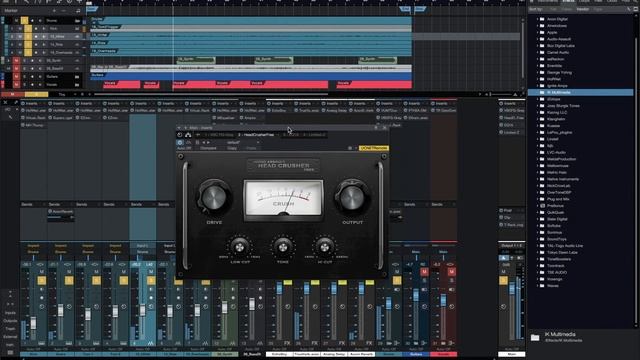Screen dimensions: 640x360
Task: Open the Instruments tab in browser
Action: (547, 2)
